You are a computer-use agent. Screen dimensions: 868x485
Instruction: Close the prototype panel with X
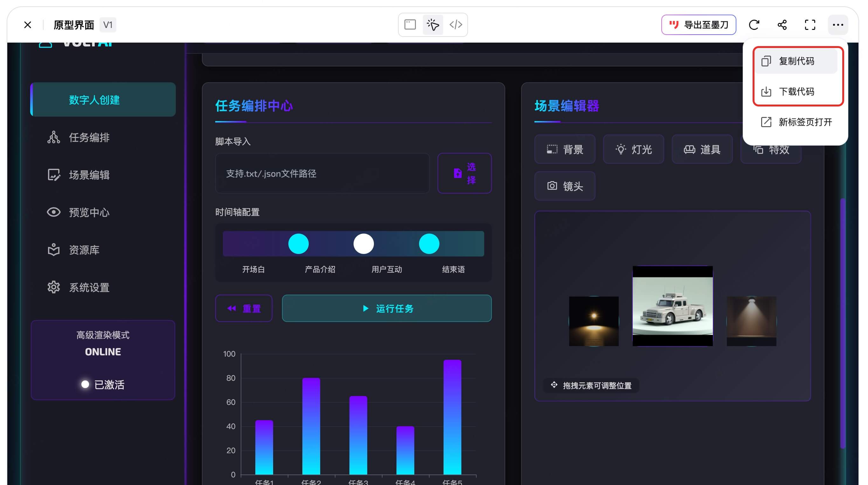[x=28, y=24]
